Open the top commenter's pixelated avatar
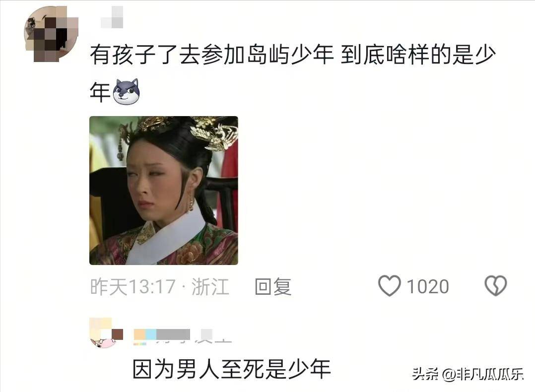The image size is (535, 392). tap(51, 34)
